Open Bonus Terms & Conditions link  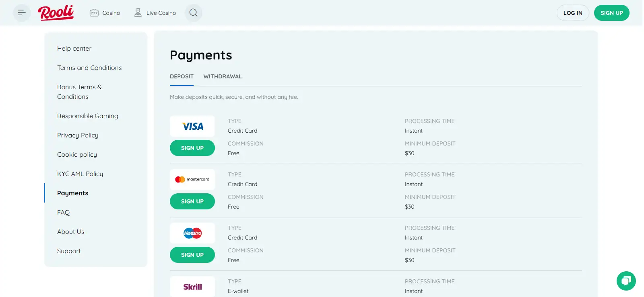click(x=79, y=92)
